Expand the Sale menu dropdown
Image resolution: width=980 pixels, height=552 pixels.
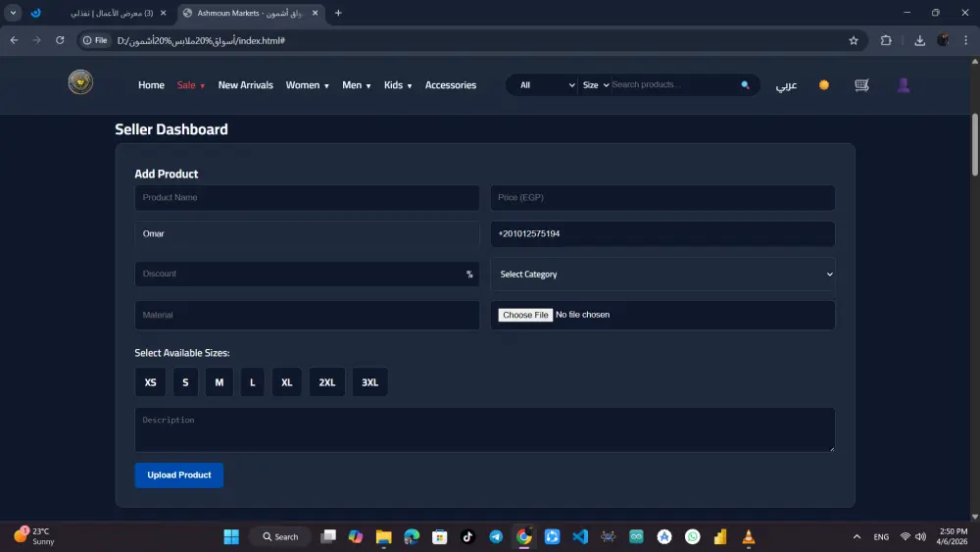[x=191, y=85]
